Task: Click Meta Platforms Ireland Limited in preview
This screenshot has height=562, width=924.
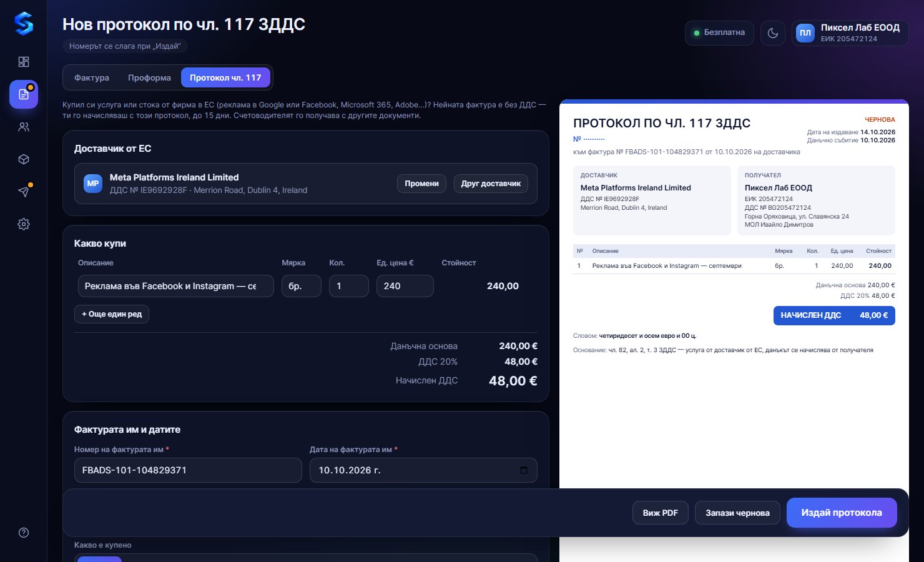Action: click(x=636, y=188)
